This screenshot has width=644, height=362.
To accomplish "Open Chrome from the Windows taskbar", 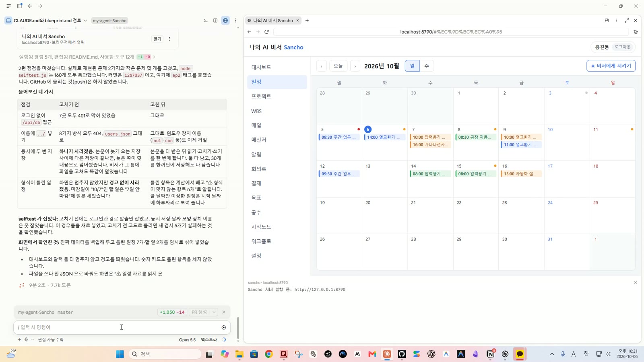I will tap(269, 354).
